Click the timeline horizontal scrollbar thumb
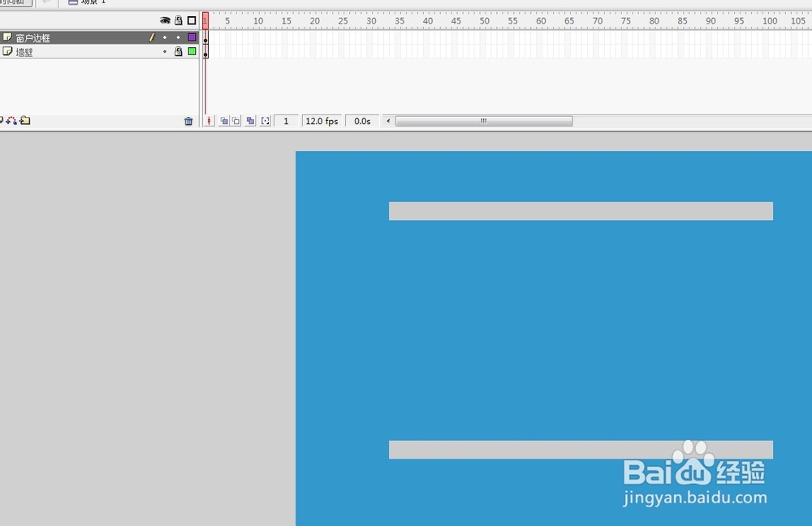Screen dimensions: 812x526 (x=484, y=121)
